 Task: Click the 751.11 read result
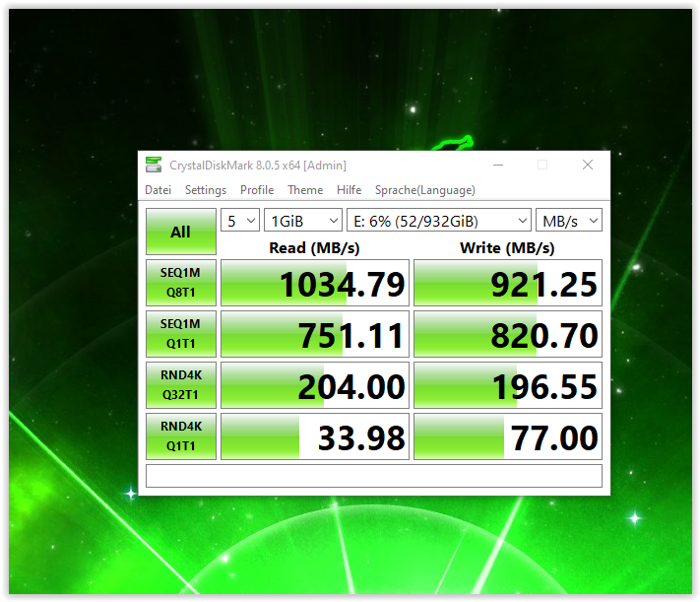pyautogui.click(x=315, y=334)
